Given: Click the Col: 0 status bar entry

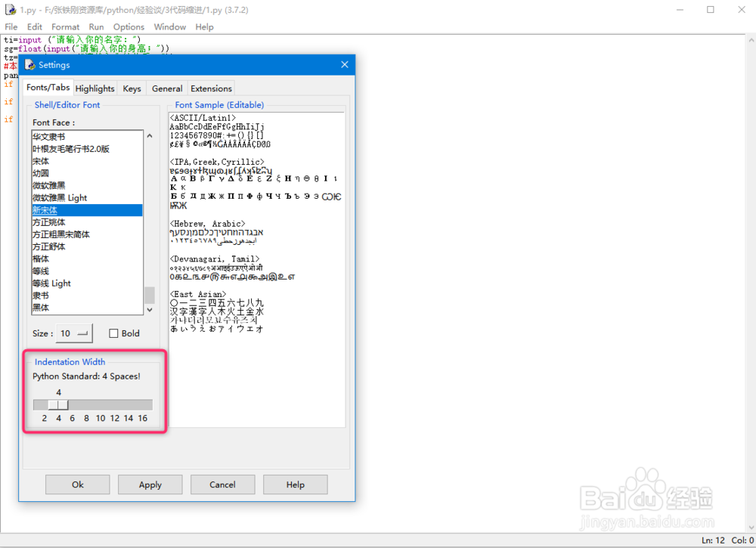Looking at the screenshot, I should pyautogui.click(x=742, y=540).
